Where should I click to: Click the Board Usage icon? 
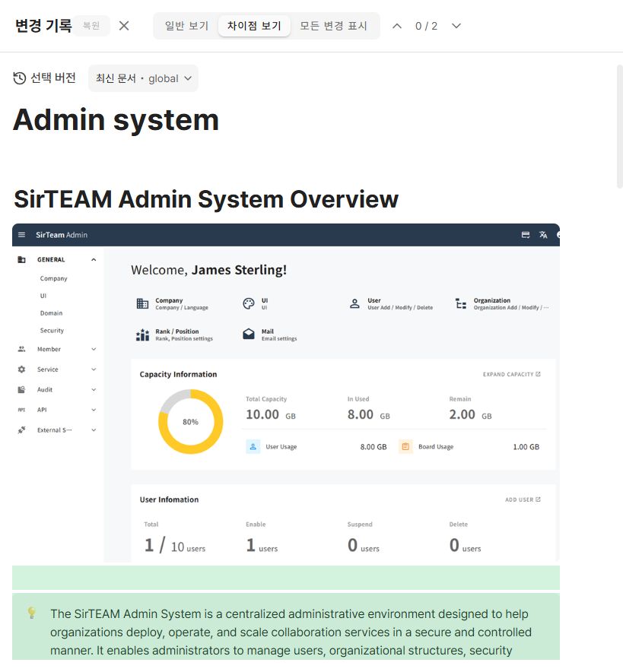click(405, 446)
